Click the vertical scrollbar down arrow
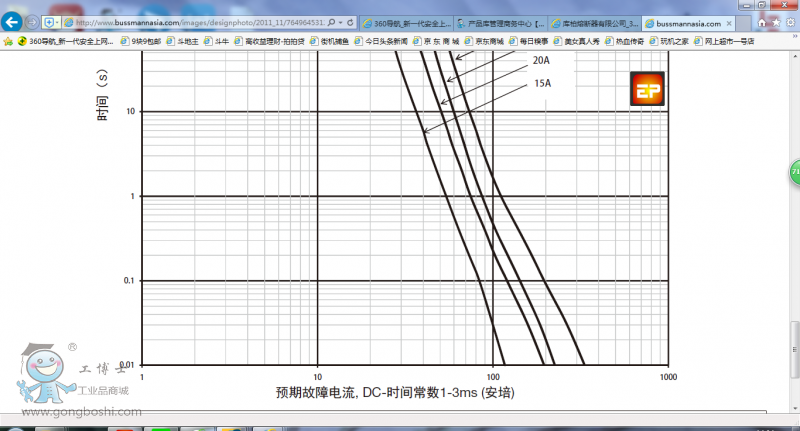This screenshot has height=431, width=800. (794, 407)
